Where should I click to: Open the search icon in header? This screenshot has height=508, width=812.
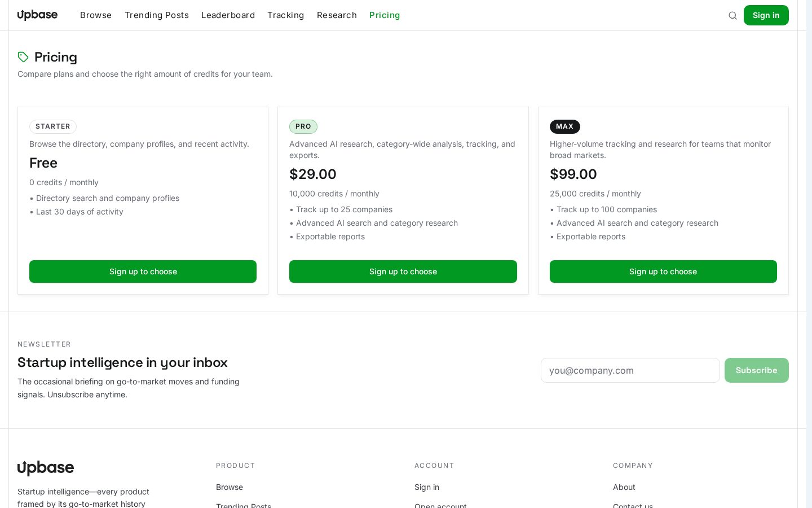pos(732,15)
